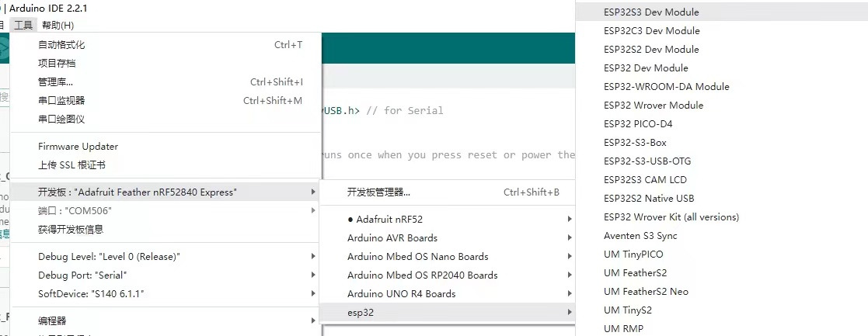
Task: Open 串口监视器 serial monitor
Action: 166,101
